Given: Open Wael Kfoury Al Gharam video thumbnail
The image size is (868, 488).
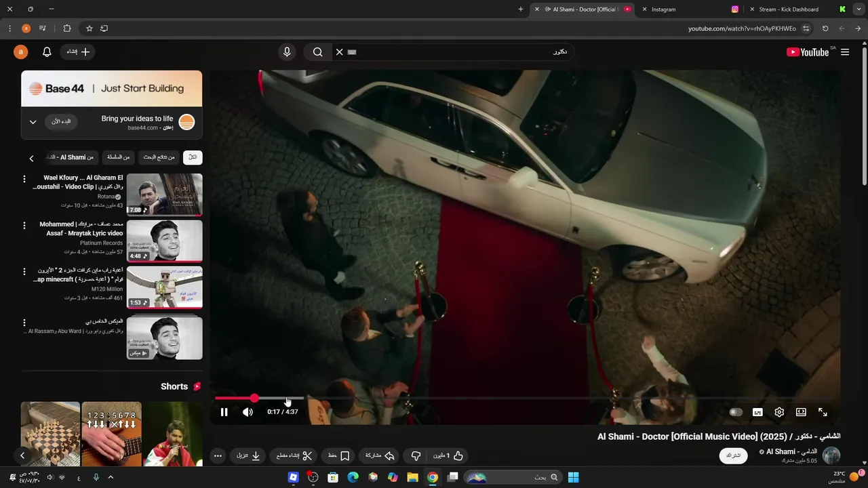Looking at the screenshot, I should click(x=165, y=194).
